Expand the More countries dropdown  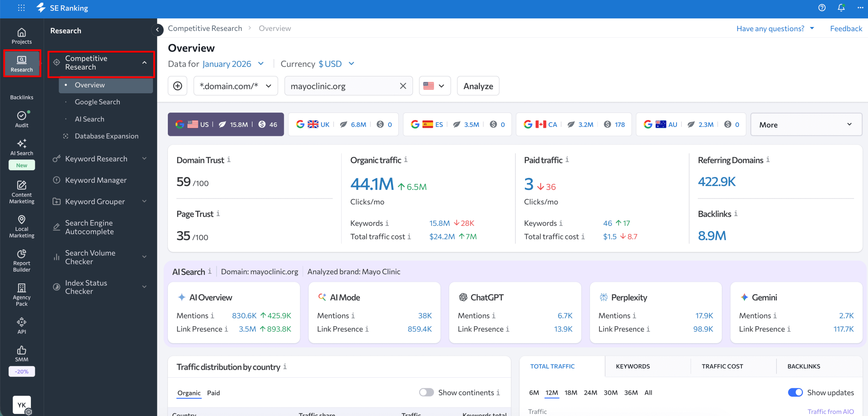806,124
